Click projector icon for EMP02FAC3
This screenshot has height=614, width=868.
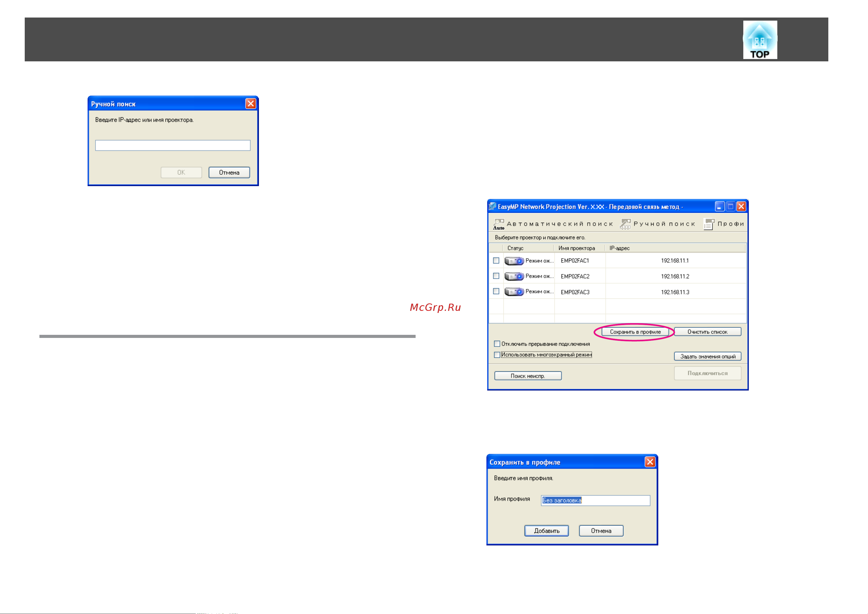(x=514, y=292)
